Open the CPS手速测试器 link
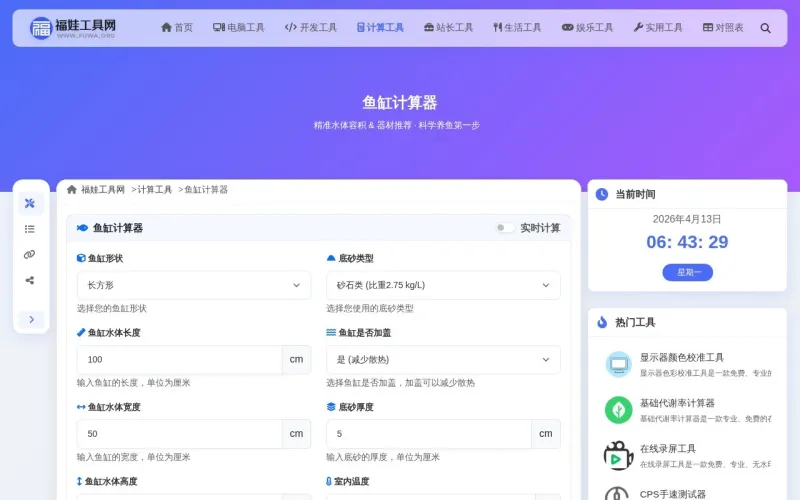Screen dimensions: 800x500 coord(672,494)
